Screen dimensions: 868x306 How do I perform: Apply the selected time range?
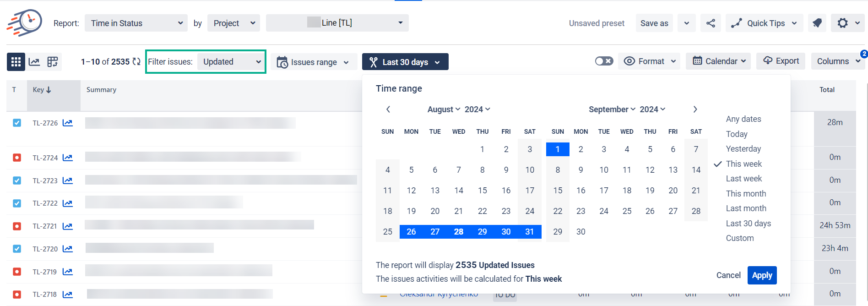(762, 275)
